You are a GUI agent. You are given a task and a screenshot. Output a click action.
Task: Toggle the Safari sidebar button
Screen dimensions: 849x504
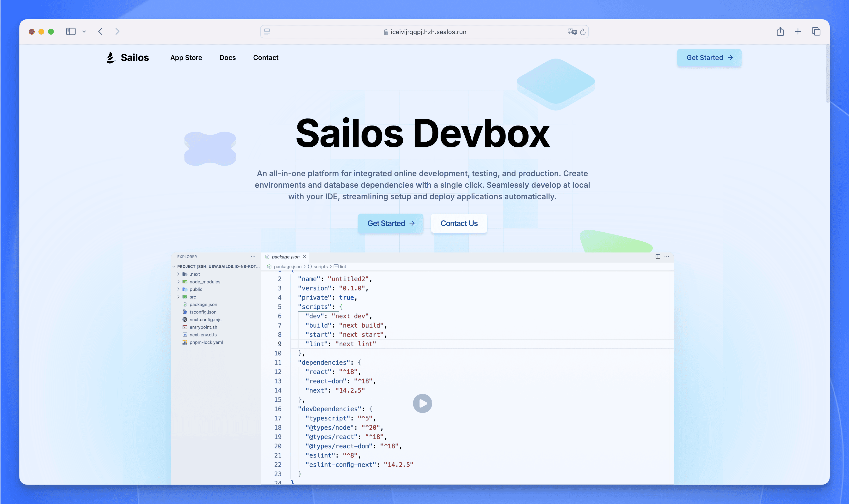(71, 32)
